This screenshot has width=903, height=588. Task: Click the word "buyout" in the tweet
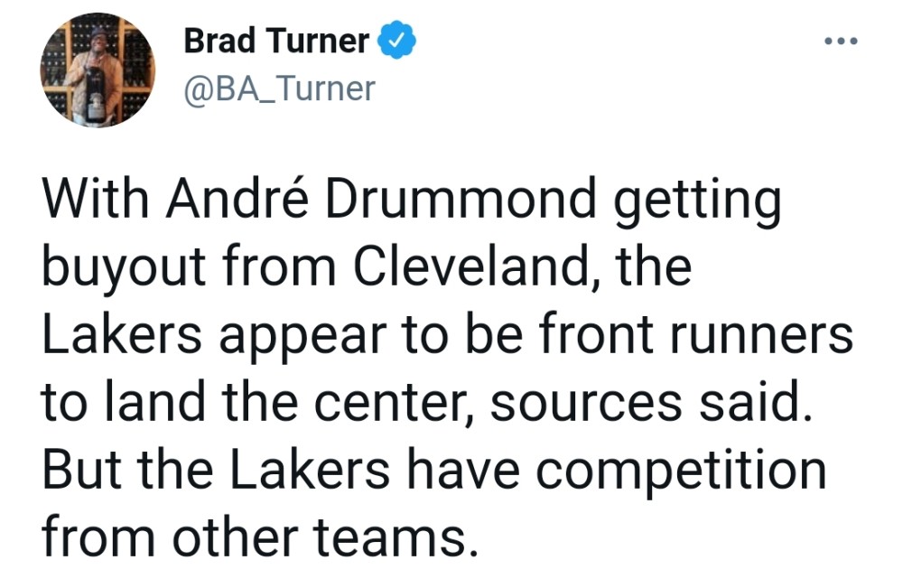(x=124, y=268)
